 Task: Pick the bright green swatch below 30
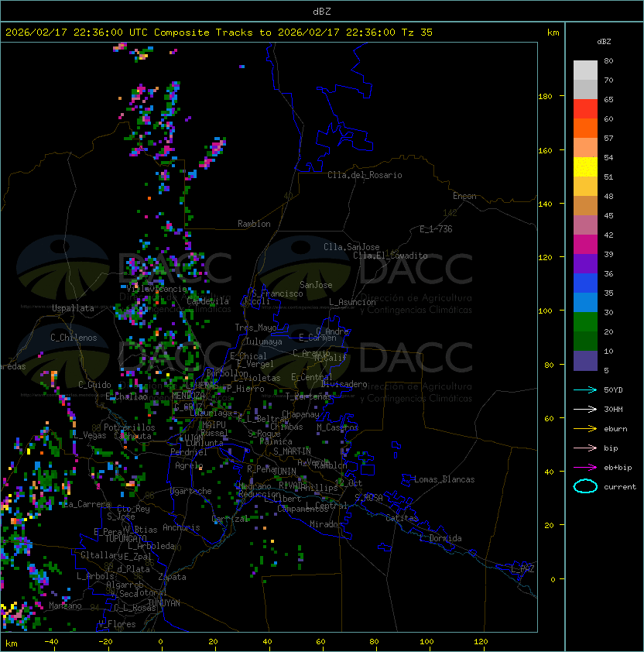coord(585,322)
